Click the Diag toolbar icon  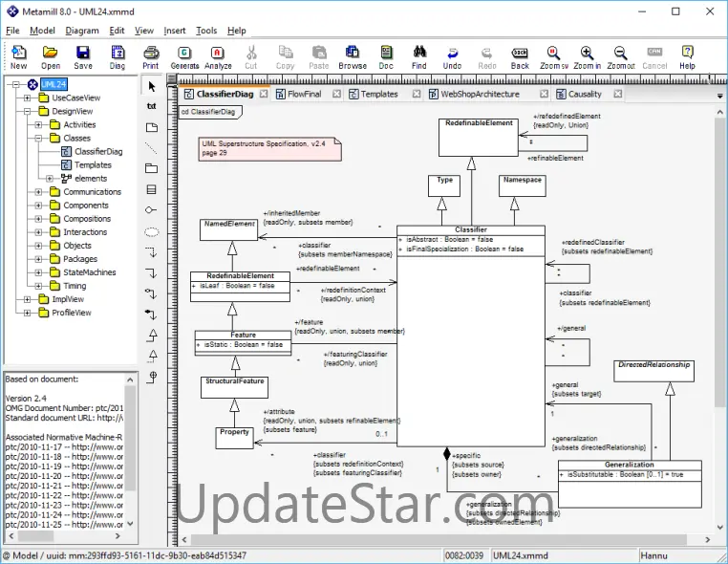tap(118, 57)
